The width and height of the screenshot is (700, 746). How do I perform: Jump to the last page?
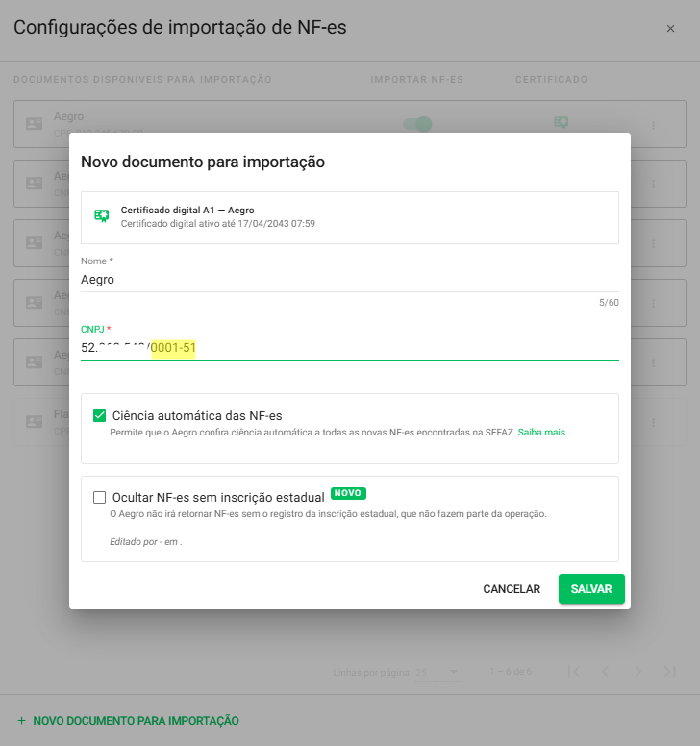[669, 671]
